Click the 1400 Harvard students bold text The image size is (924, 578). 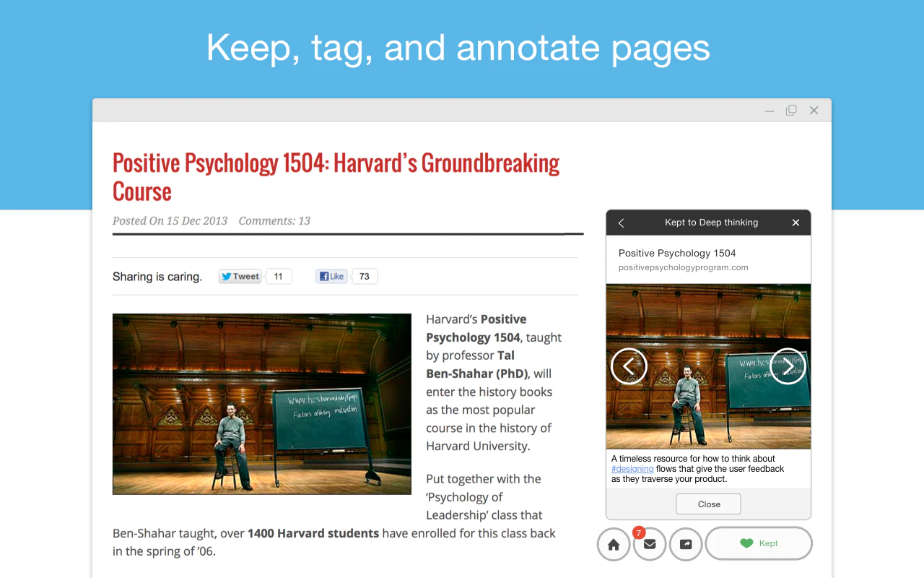[x=313, y=533]
